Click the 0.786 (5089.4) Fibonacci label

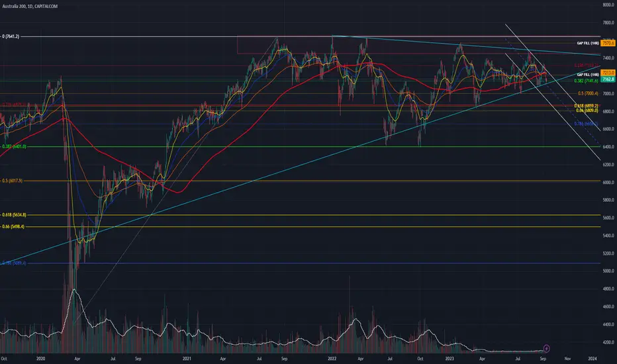point(14,263)
